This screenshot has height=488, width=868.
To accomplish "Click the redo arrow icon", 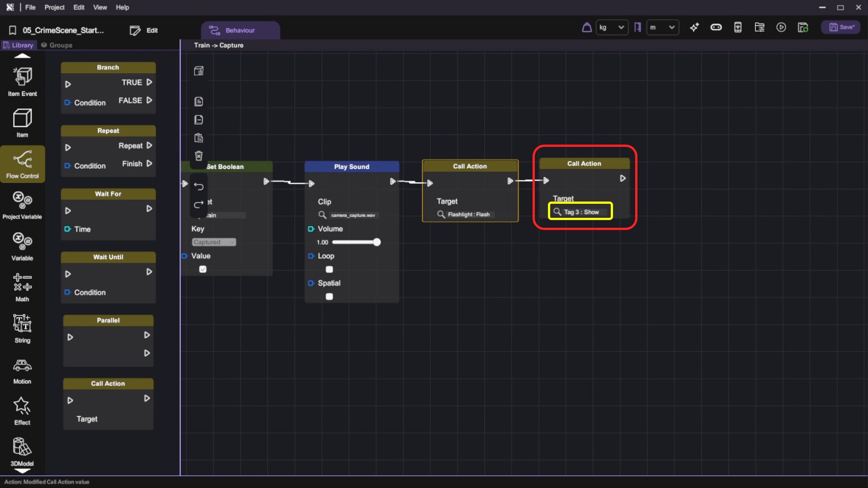I will click(198, 205).
